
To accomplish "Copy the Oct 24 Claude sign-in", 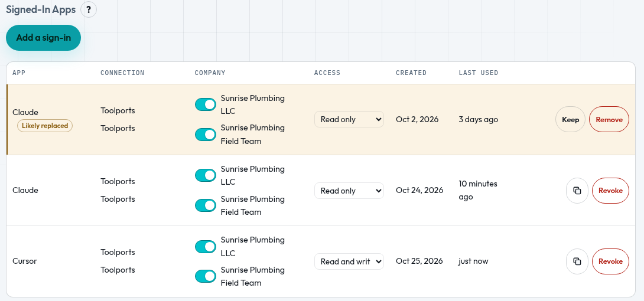I will [577, 190].
